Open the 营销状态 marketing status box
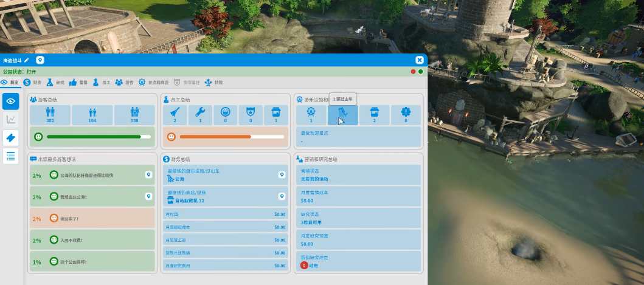Screen dimensions: 644x285 [359, 175]
